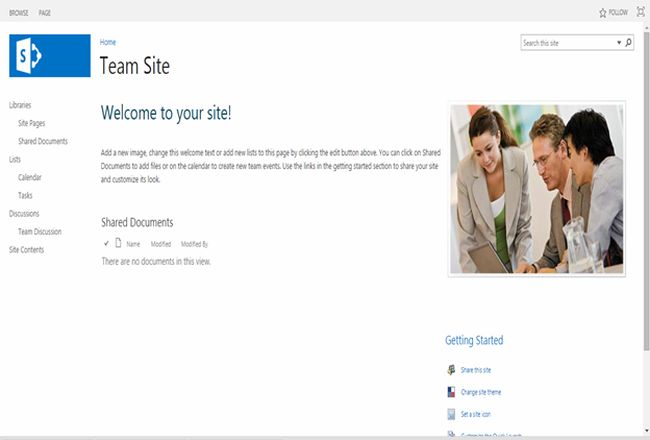The height and width of the screenshot is (440, 650).
Task: Click the team photo of three people
Action: (x=537, y=189)
